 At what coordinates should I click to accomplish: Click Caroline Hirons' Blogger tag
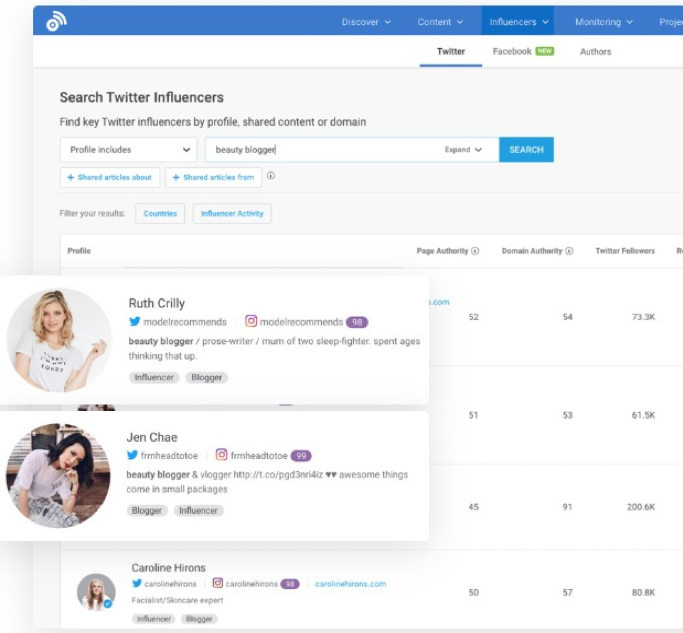click(x=199, y=619)
